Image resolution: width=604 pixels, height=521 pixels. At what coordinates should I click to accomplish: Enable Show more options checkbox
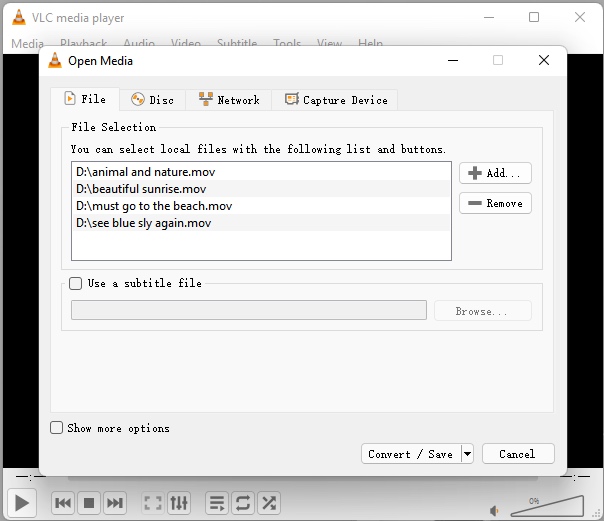[56, 428]
